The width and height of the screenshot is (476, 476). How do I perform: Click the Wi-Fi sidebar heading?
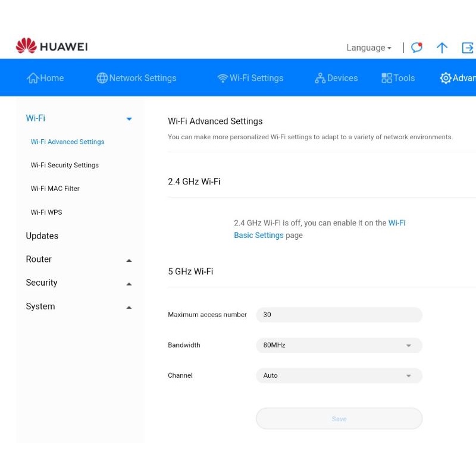[x=36, y=118]
